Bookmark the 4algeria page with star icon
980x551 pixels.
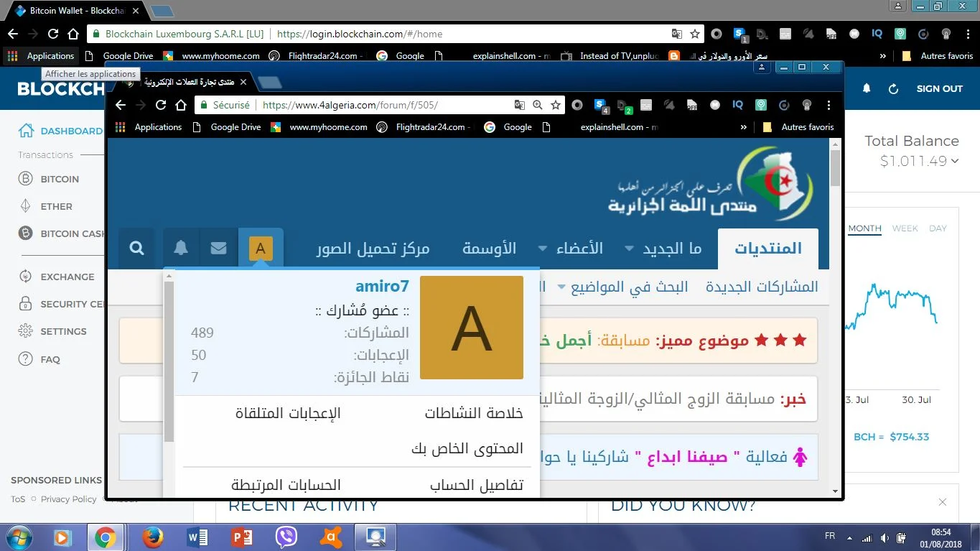tap(556, 105)
